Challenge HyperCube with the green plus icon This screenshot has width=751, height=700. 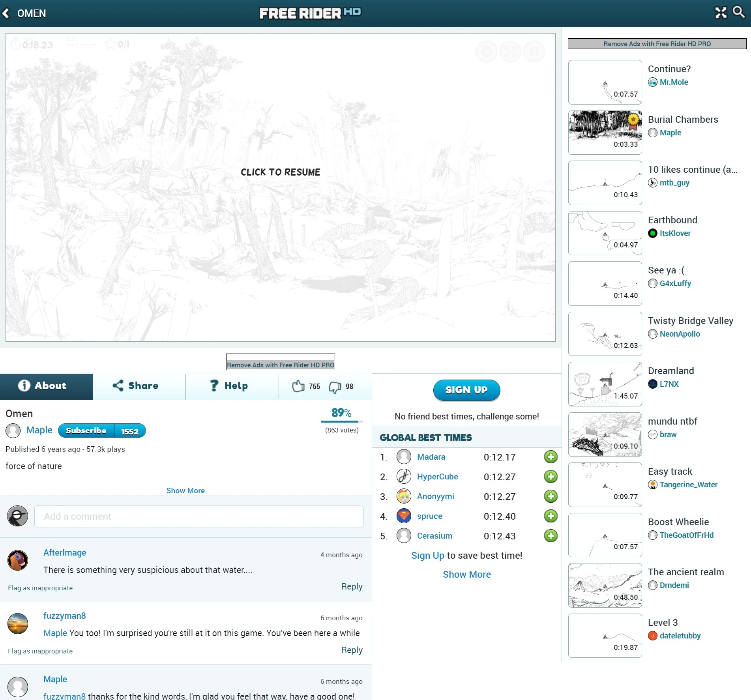click(551, 477)
